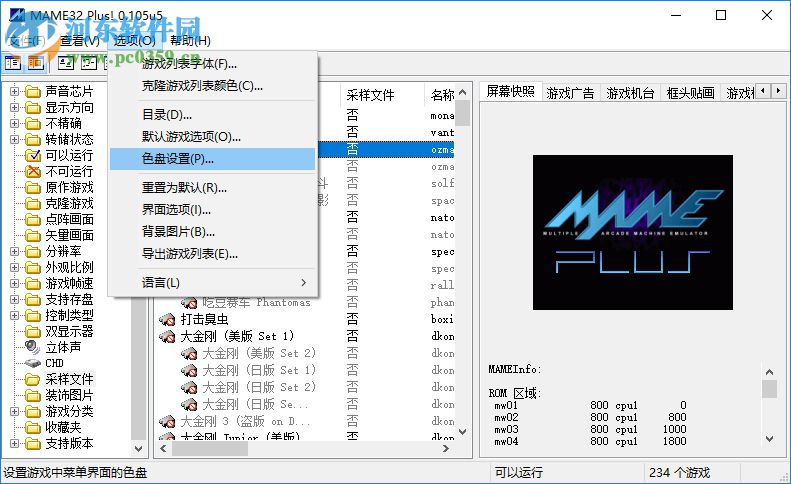Expand the 不精确 tree node

(14, 124)
